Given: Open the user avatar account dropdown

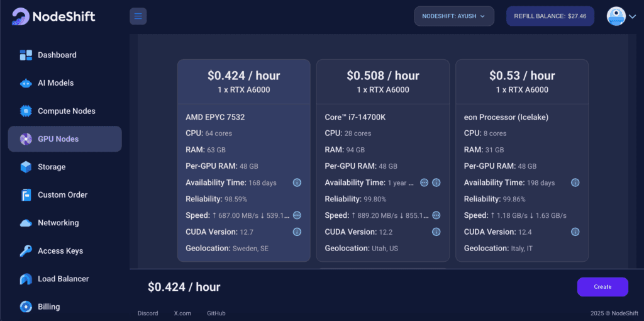Looking at the screenshot, I should click(x=621, y=16).
